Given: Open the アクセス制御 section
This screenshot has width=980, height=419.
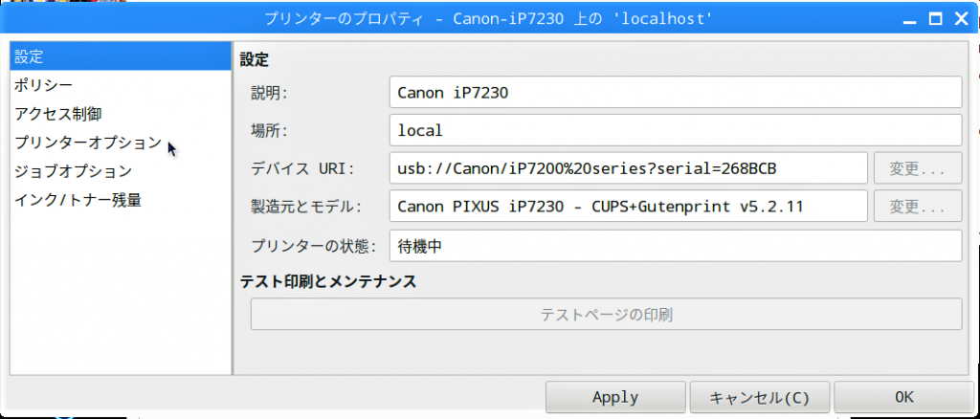Looking at the screenshot, I should [x=121, y=114].
